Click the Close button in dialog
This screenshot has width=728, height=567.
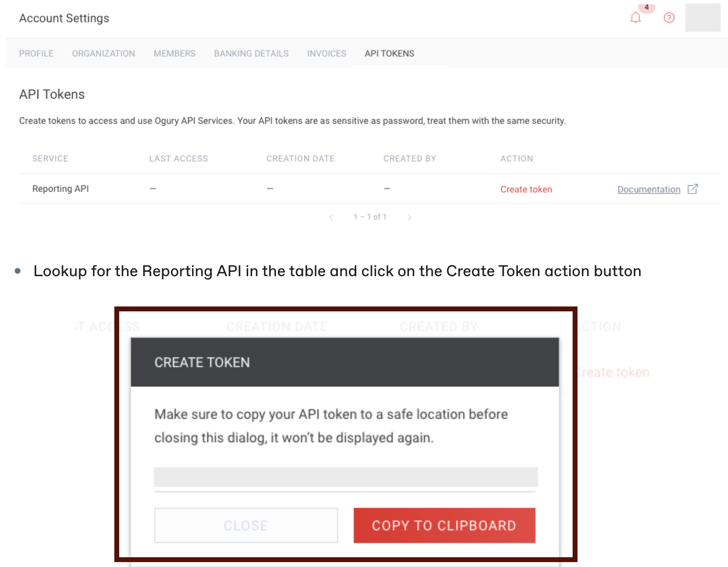[246, 525]
